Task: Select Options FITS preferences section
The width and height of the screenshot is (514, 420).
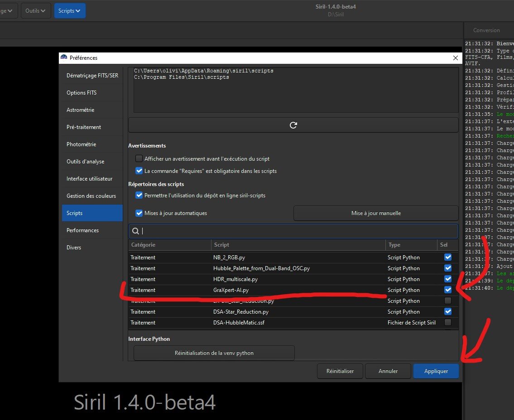Action: click(92, 93)
